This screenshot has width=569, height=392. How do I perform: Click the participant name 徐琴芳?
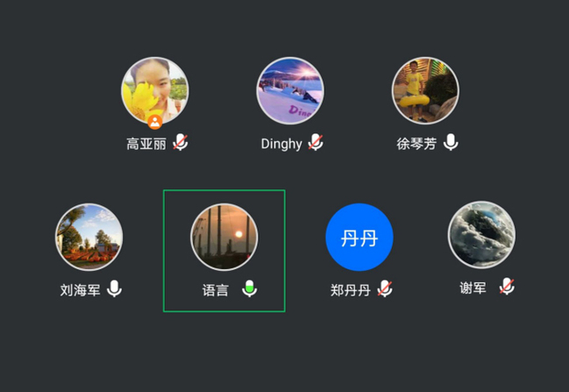416,144
